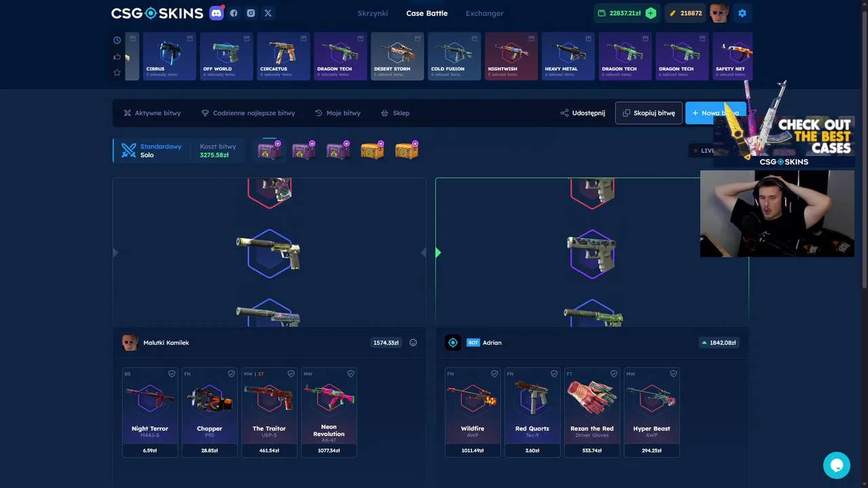Select the Hyper Beast AWP card
Viewport: 868px width, 488px height.
652,413
